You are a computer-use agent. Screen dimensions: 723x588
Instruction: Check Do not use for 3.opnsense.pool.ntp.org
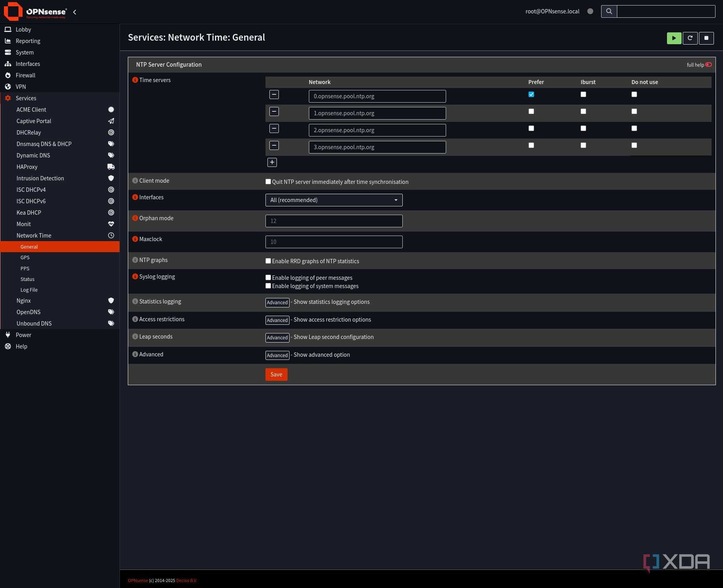tap(634, 145)
